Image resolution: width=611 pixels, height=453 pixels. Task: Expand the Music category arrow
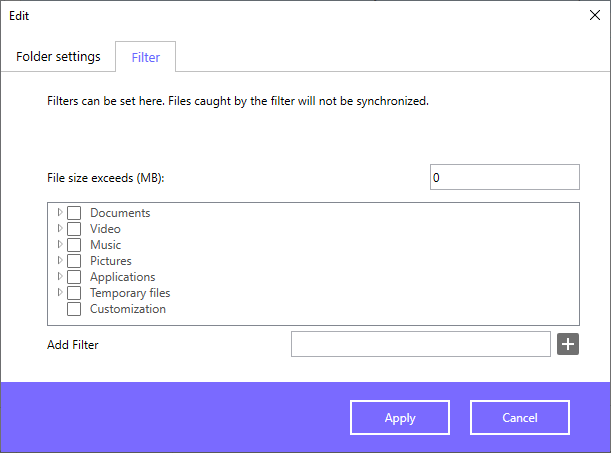[60, 244]
